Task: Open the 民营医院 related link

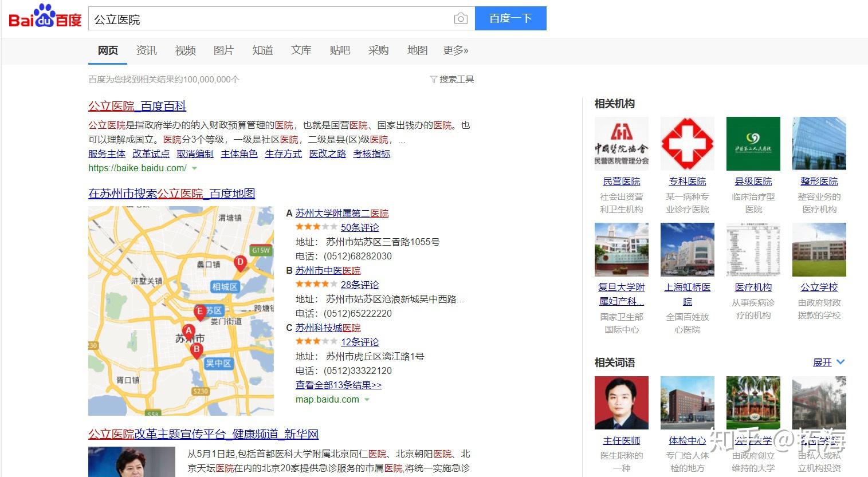Action: coord(622,181)
